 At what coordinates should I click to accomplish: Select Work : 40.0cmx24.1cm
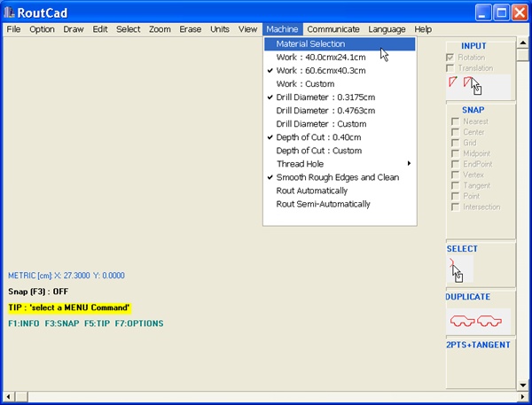(x=340, y=58)
